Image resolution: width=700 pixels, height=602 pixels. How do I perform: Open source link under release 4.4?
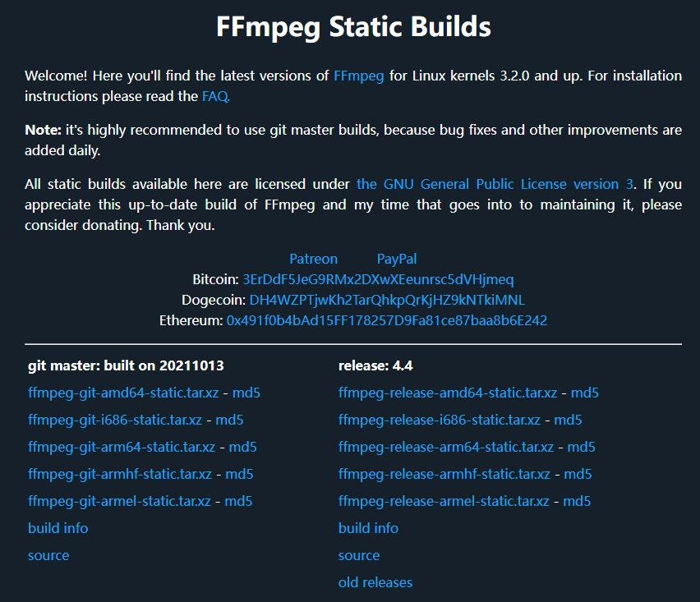359,555
